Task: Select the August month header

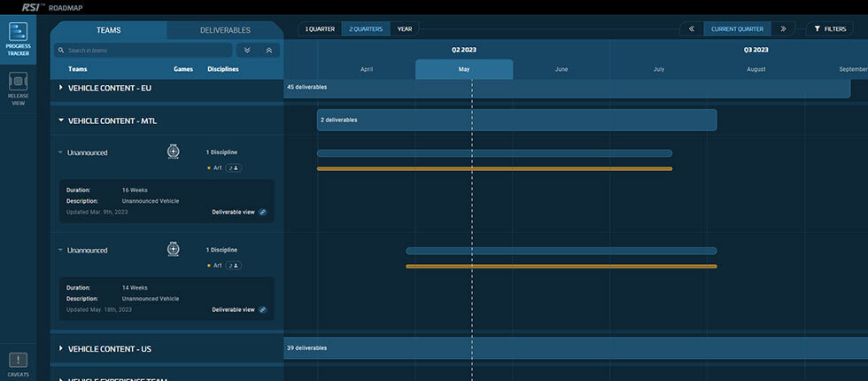Action: click(756, 69)
